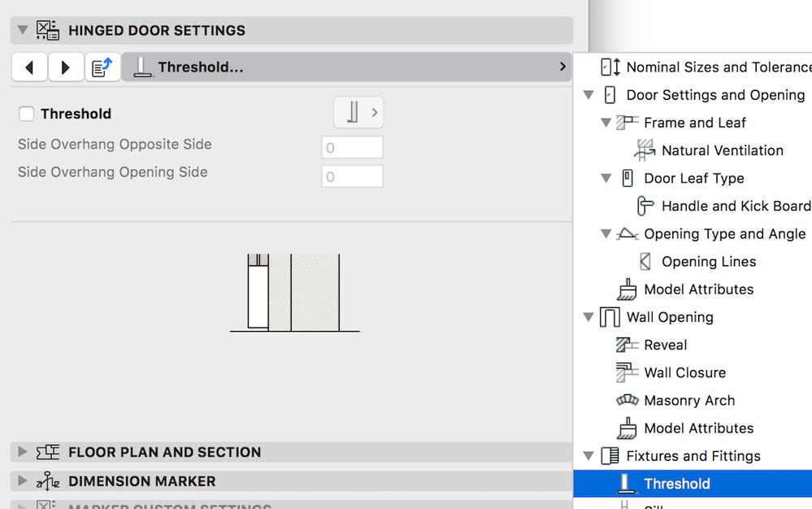
Task: Click the threshold section preview drawing
Action: 293,293
